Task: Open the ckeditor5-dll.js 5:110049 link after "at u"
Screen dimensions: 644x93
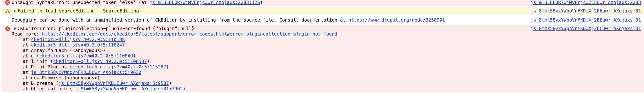Action: pyautogui.click(x=86, y=56)
